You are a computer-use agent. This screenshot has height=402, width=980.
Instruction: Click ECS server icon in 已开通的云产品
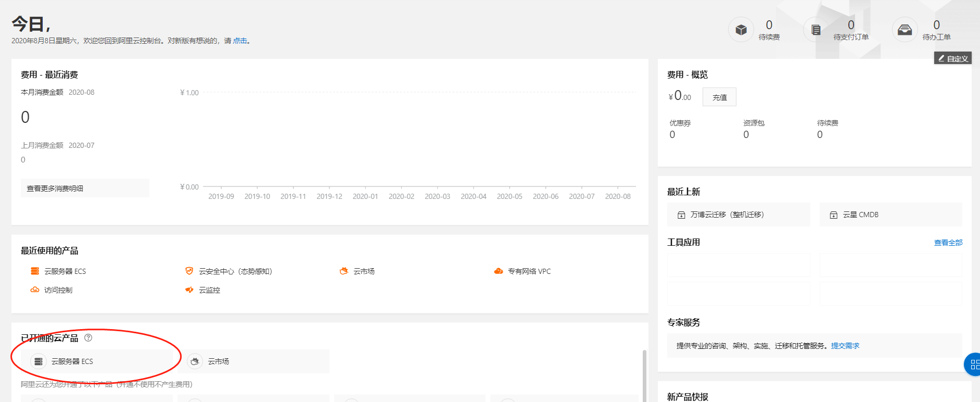click(39, 361)
